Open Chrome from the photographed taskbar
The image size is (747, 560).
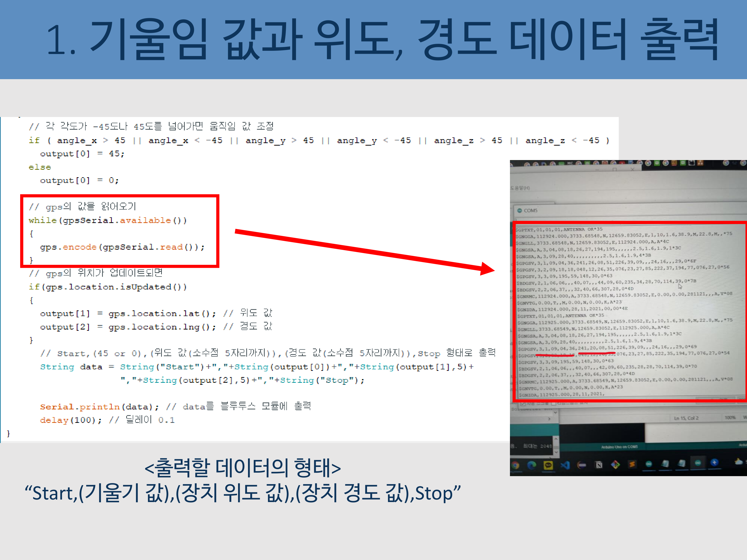[x=515, y=465]
